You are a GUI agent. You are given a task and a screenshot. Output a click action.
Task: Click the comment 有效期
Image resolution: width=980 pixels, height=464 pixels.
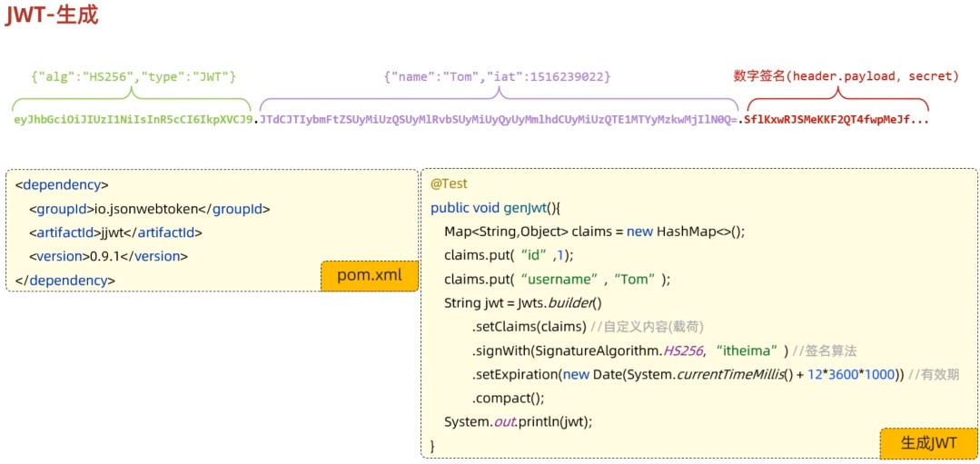click(934, 374)
